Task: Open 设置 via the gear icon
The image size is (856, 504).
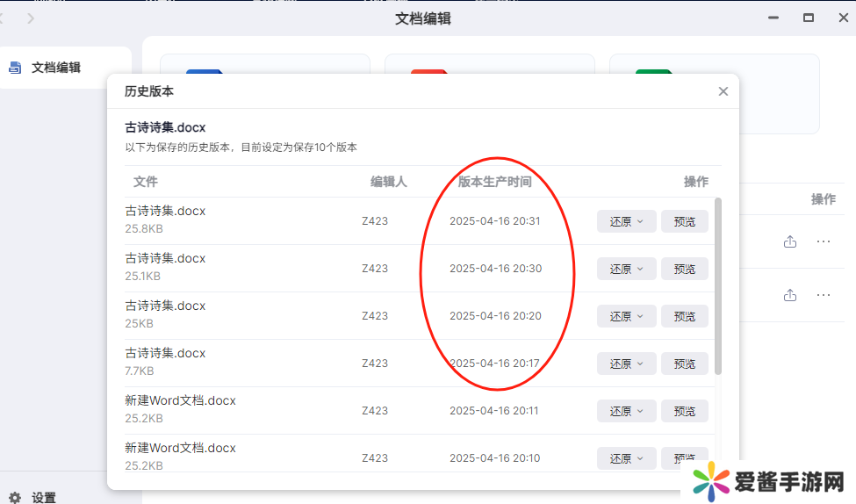Action: click(x=15, y=497)
